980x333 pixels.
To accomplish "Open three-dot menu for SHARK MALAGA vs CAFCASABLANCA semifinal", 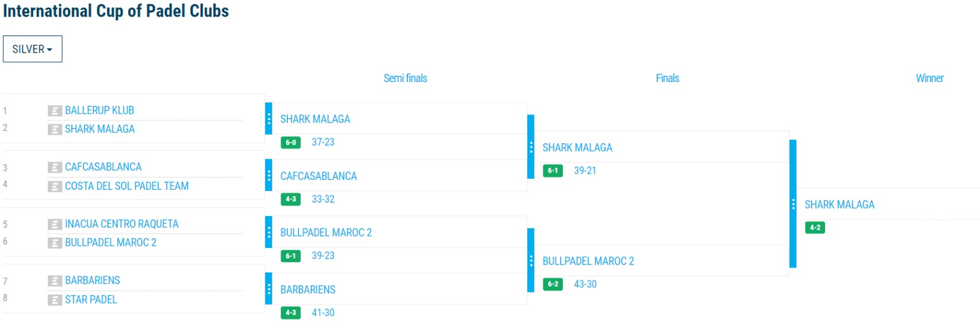I will (x=531, y=147).
